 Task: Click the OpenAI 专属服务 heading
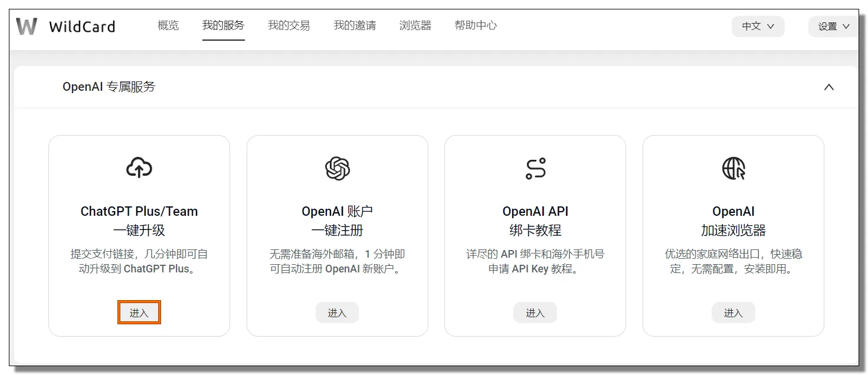(x=109, y=87)
